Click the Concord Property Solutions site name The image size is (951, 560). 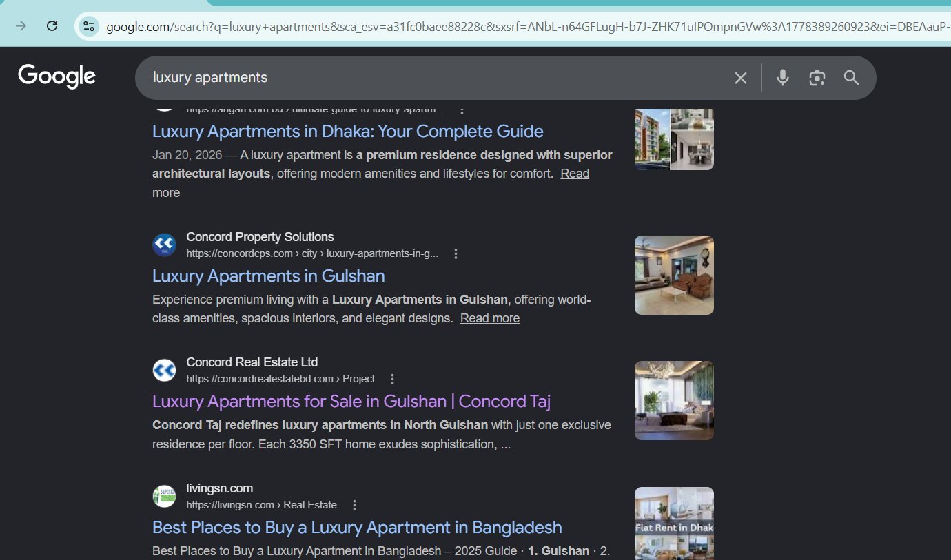pyautogui.click(x=260, y=237)
